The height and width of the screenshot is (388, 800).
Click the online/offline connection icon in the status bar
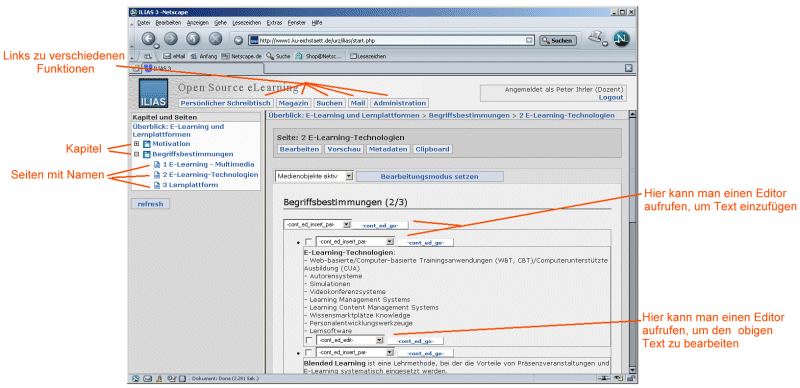pos(604,378)
